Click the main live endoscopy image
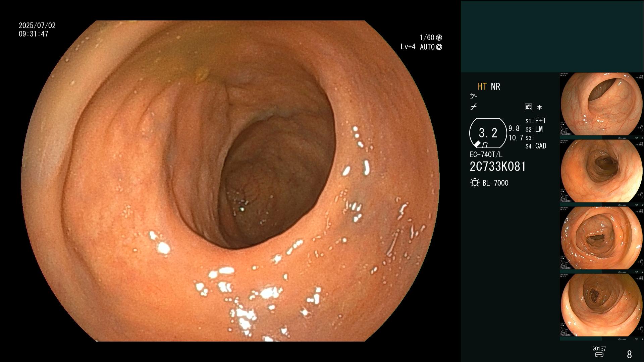The image size is (644, 362). 230,181
